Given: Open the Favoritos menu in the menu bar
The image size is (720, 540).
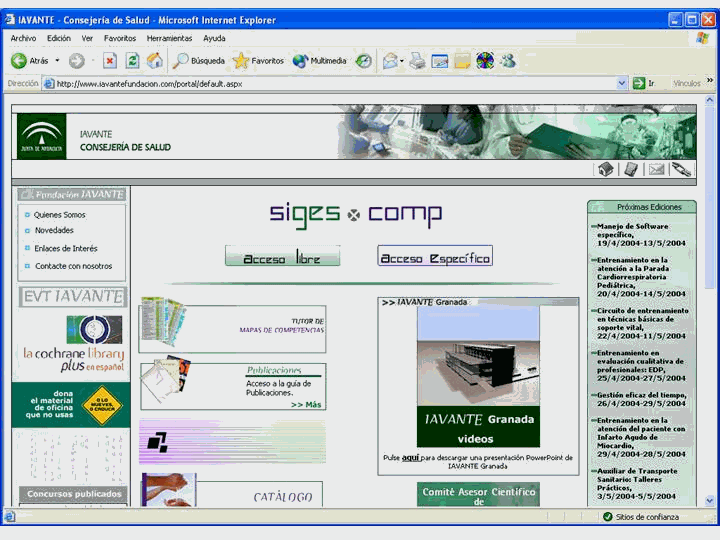Looking at the screenshot, I should click(120, 38).
